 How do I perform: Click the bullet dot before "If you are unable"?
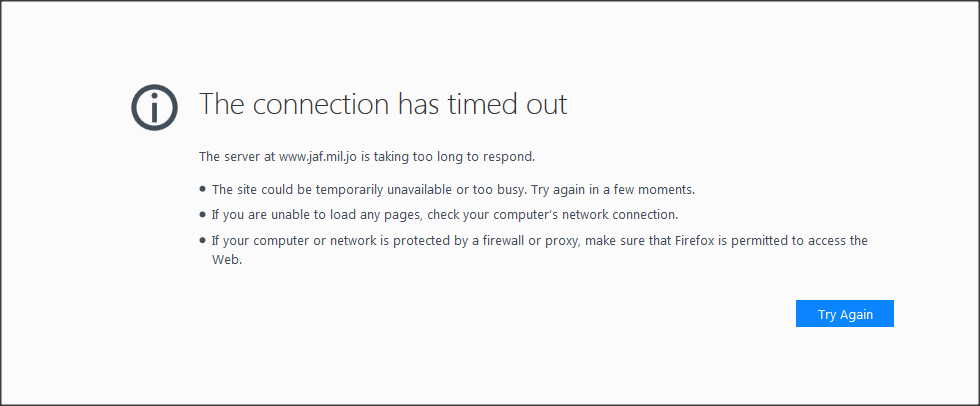202,214
